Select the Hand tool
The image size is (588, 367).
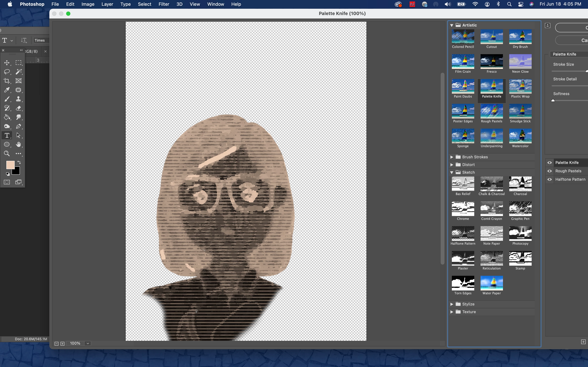point(19,145)
